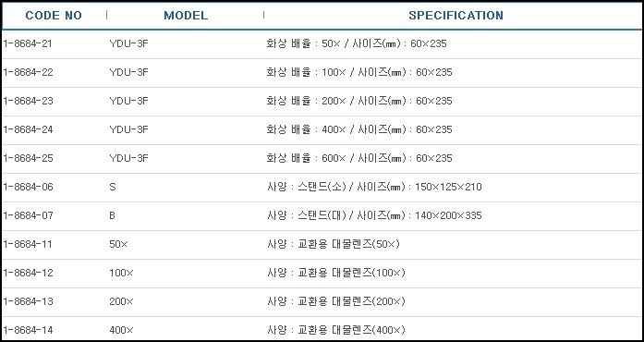This screenshot has height=342, width=644.
Task: Click the 140×200×335 stand specification
Action: 374,215
